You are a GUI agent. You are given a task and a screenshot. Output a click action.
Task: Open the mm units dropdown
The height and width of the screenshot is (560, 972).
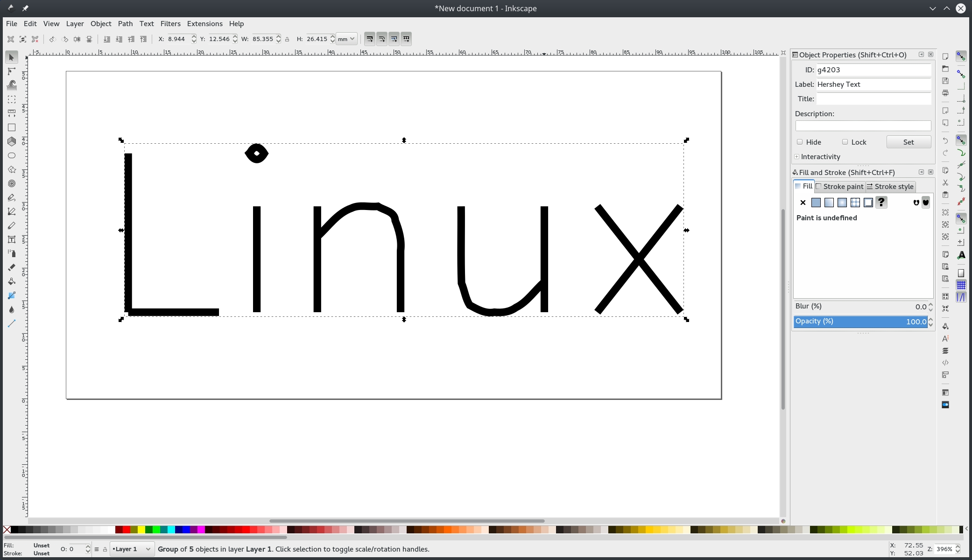(x=346, y=39)
